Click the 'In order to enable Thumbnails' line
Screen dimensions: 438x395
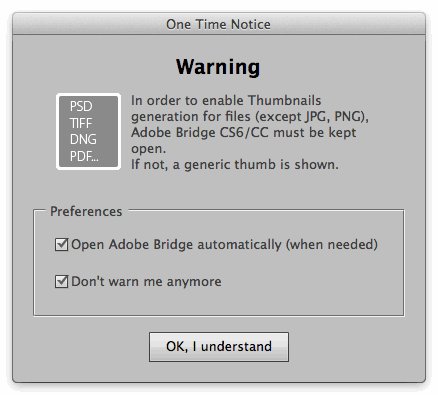coord(226,100)
